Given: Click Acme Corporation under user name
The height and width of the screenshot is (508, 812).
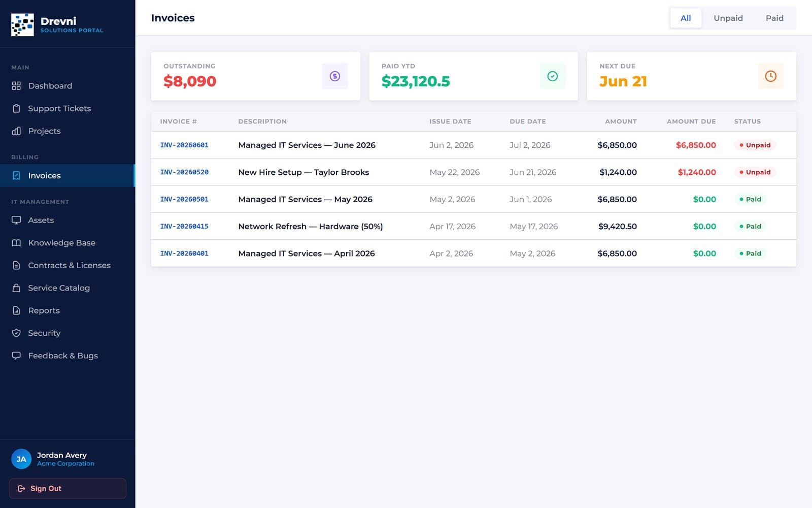Looking at the screenshot, I should (65, 464).
